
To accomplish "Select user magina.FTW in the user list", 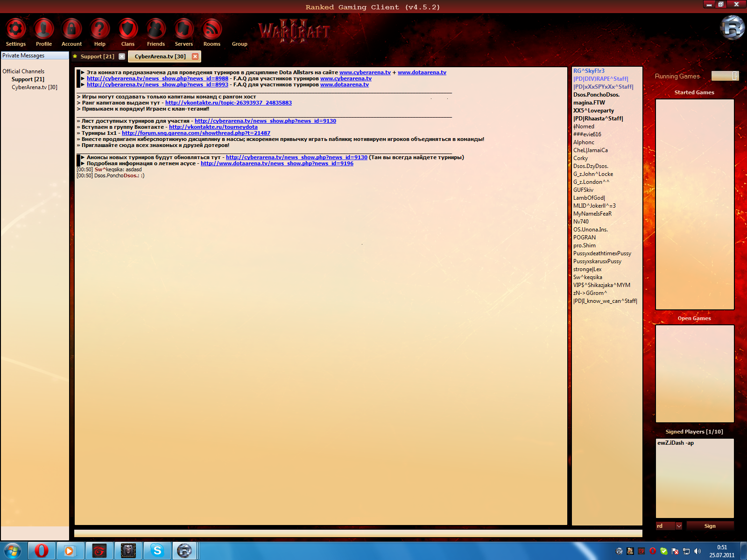I will [x=589, y=103].
